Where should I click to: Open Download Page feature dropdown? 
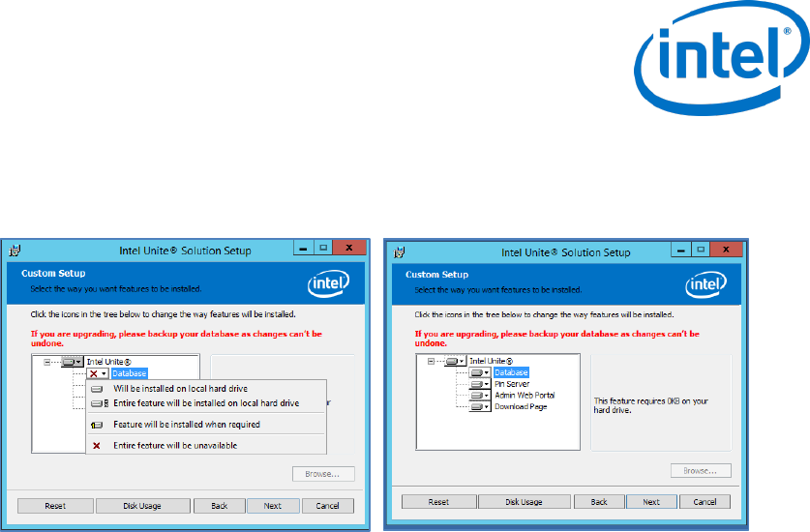click(x=480, y=406)
